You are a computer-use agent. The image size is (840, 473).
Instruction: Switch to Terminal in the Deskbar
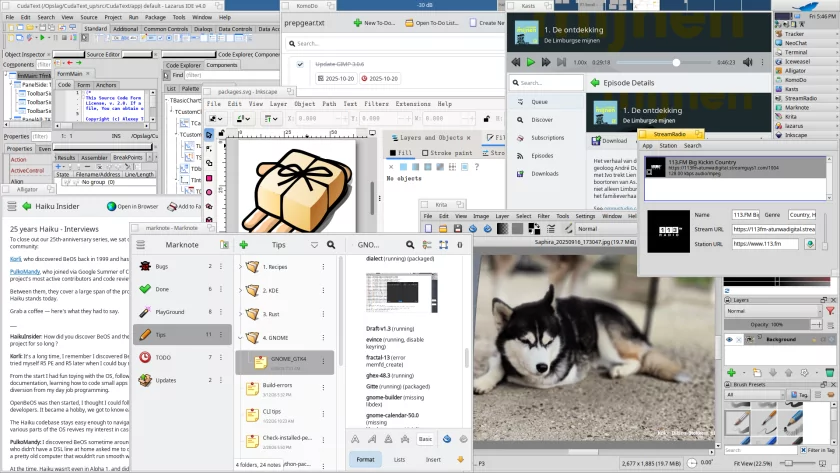(x=796, y=52)
